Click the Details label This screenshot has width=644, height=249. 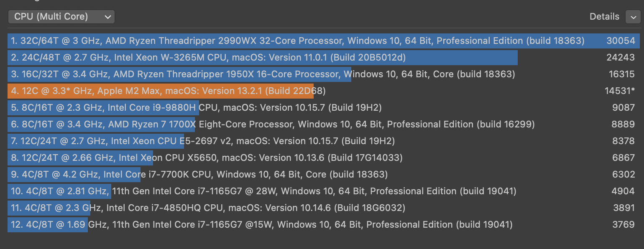(x=604, y=17)
